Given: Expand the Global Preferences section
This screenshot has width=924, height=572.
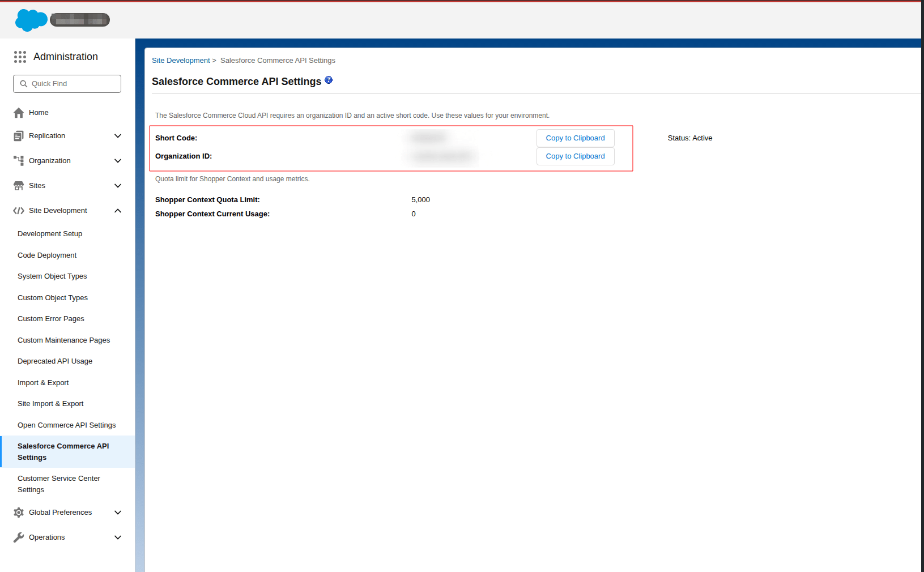Looking at the screenshot, I should pos(118,512).
